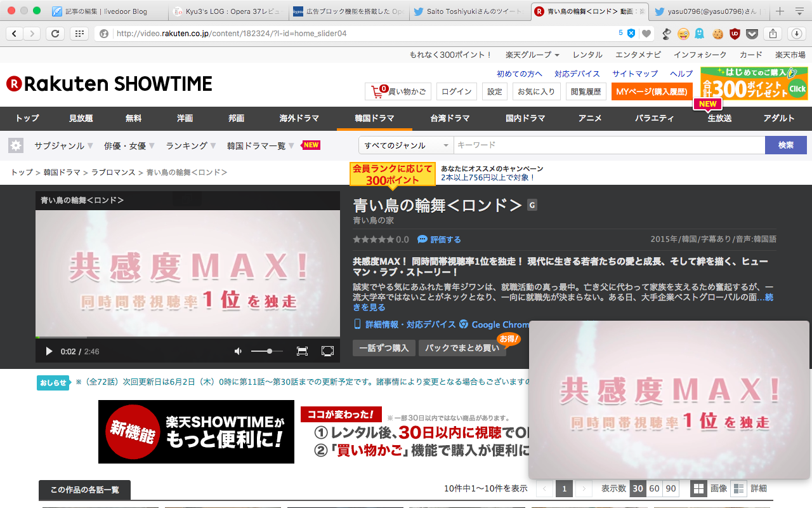The width and height of the screenshot is (812, 508).
Task: Open the 生放送 navigation tab
Action: point(720,118)
